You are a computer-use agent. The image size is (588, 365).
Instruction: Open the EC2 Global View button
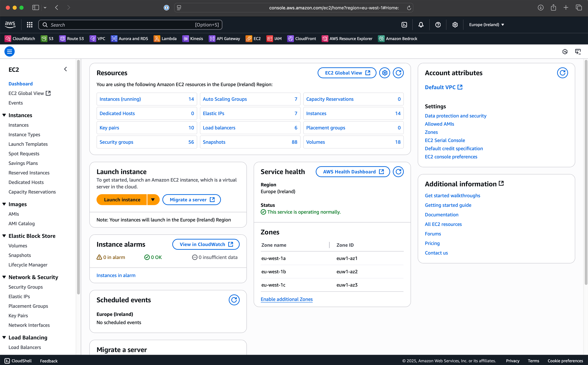(x=347, y=73)
